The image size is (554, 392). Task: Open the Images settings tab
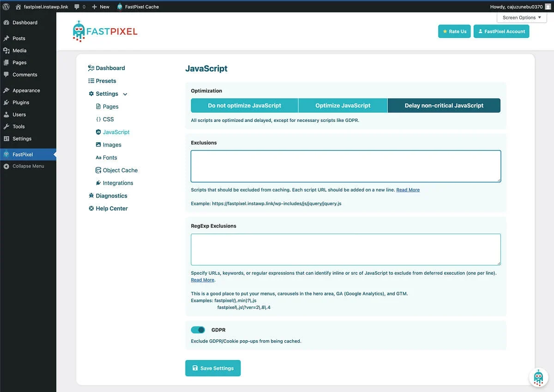click(108, 145)
